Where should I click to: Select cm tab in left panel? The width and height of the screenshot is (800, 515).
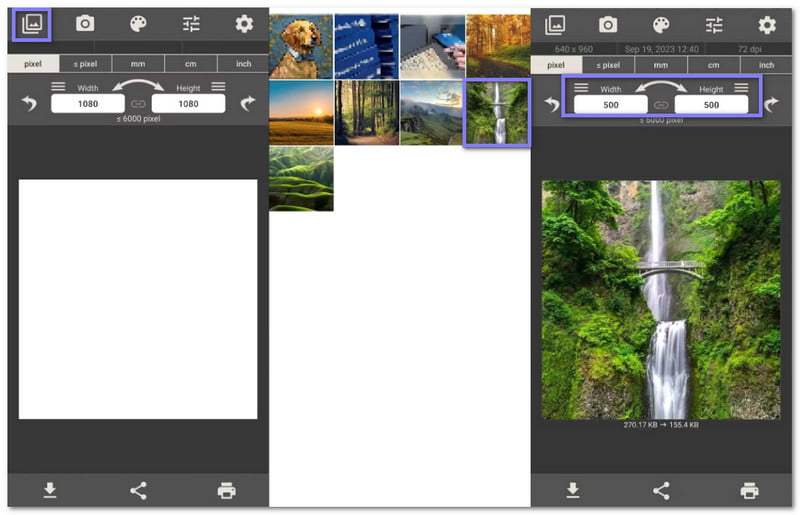pyautogui.click(x=191, y=64)
